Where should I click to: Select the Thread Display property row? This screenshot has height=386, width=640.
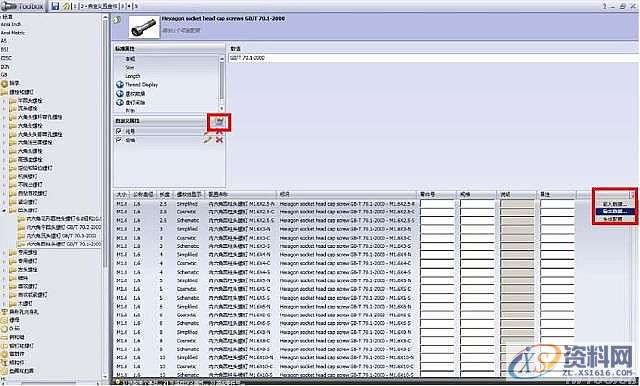[141, 85]
